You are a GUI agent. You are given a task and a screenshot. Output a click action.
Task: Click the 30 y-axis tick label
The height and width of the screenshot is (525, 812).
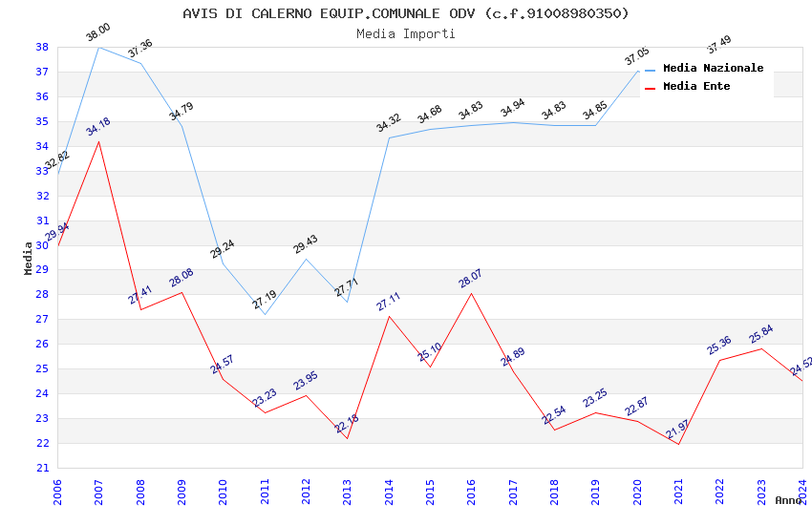point(42,245)
